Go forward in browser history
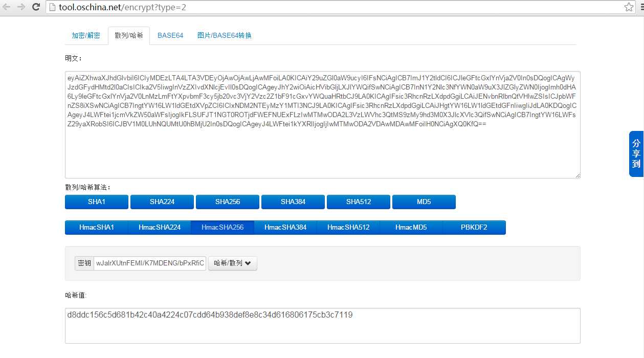 [x=21, y=7]
